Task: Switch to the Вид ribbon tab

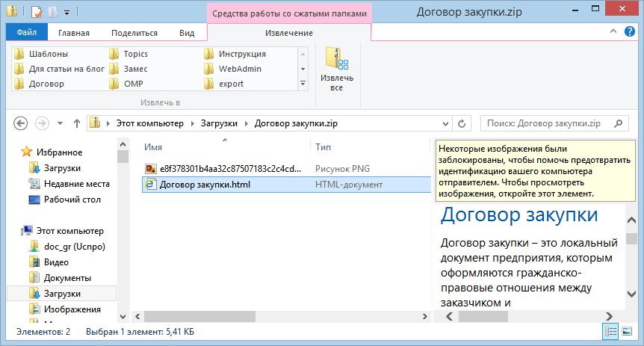Action: [187, 33]
